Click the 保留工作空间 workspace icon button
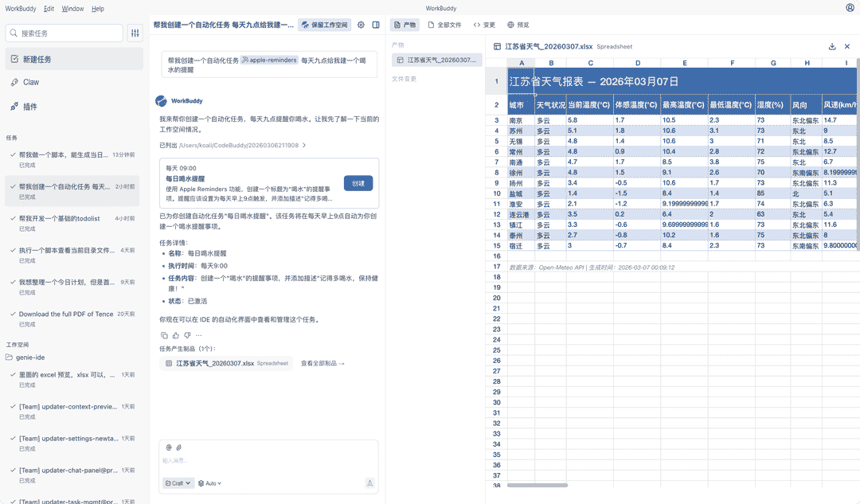 click(326, 25)
